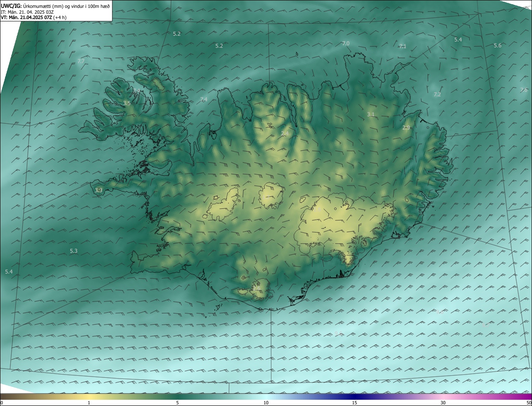The width and height of the screenshot is (532, 406).
Task: Click the map title 'Úrkomumætti (mm) og vindur í 100m hæð'
Action: [x=66, y=5]
